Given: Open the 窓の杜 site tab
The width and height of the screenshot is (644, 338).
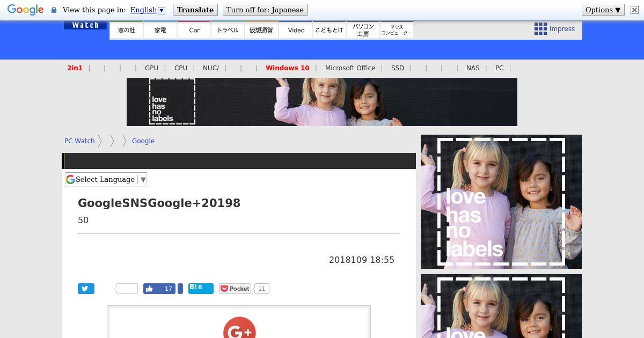Looking at the screenshot, I should click(x=127, y=30).
